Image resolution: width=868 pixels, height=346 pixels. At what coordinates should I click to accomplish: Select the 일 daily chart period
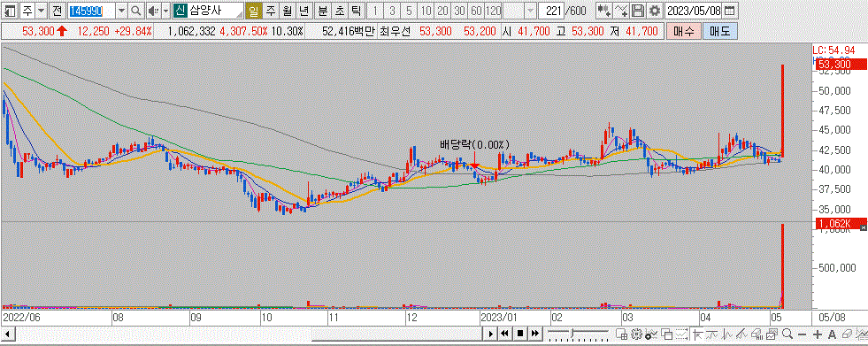[253, 10]
